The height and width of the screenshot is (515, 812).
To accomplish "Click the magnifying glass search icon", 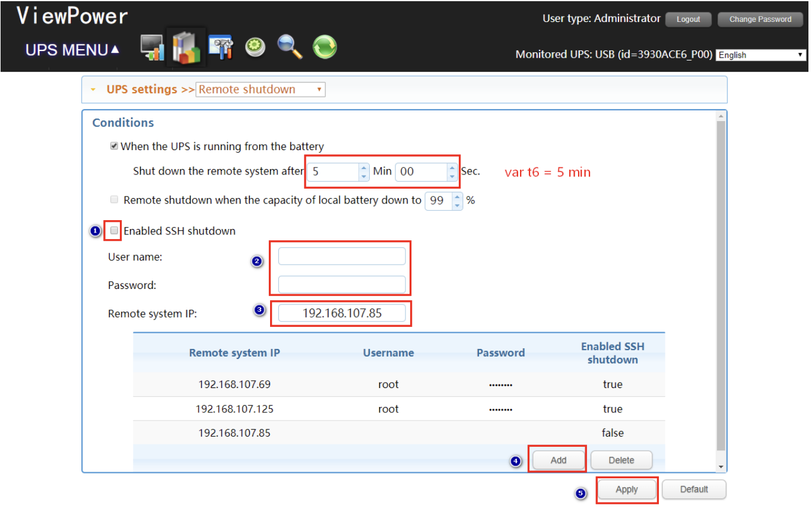I will pyautogui.click(x=290, y=47).
